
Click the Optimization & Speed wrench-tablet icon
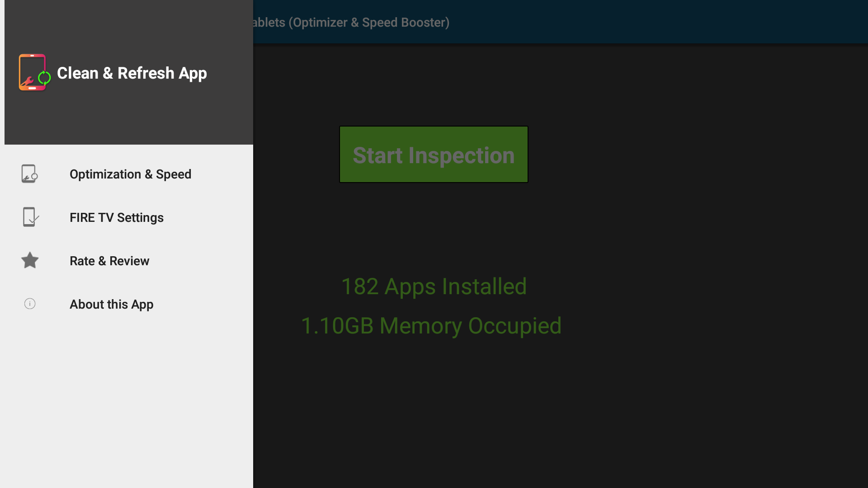coord(29,174)
